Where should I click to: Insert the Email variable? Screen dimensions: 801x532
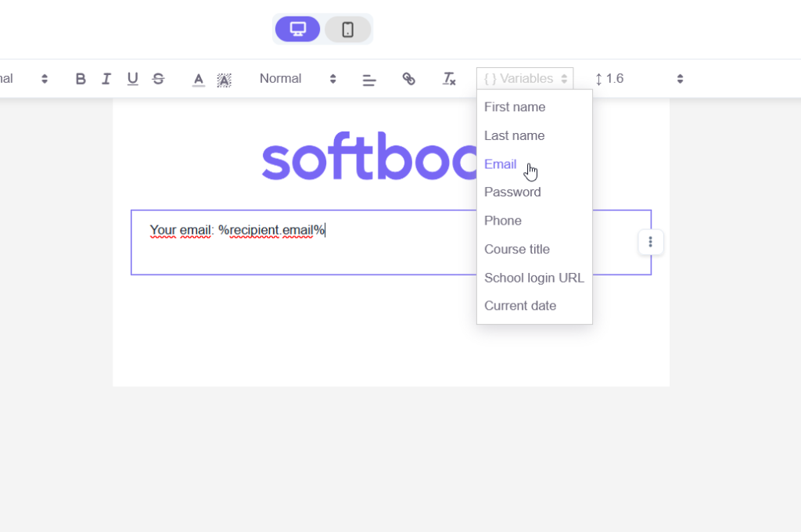click(500, 164)
